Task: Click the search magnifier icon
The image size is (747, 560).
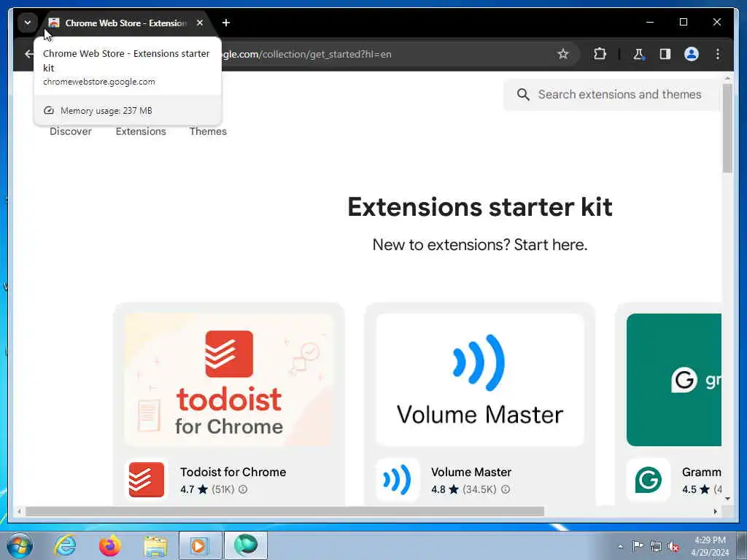Action: (523, 94)
